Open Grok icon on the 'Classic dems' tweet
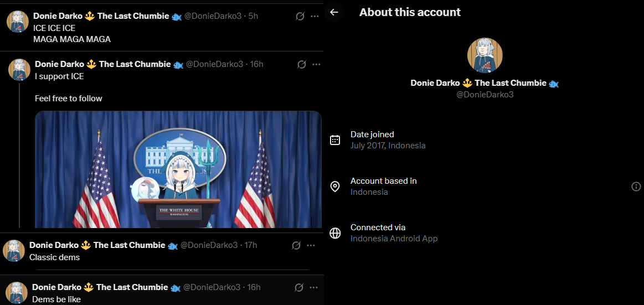 296,245
